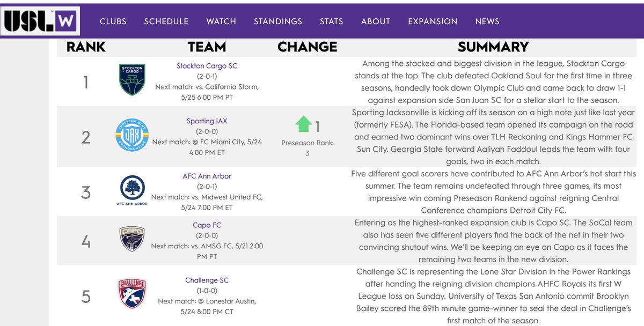The width and height of the screenshot is (644, 326).
Task: Click the Challenge SC summary paragraph
Action: [493, 297]
